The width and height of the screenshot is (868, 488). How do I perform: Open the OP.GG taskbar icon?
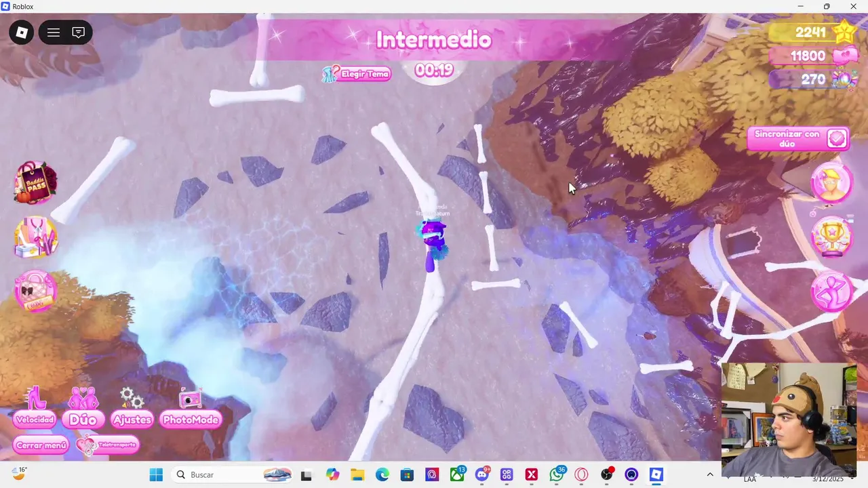click(507, 474)
